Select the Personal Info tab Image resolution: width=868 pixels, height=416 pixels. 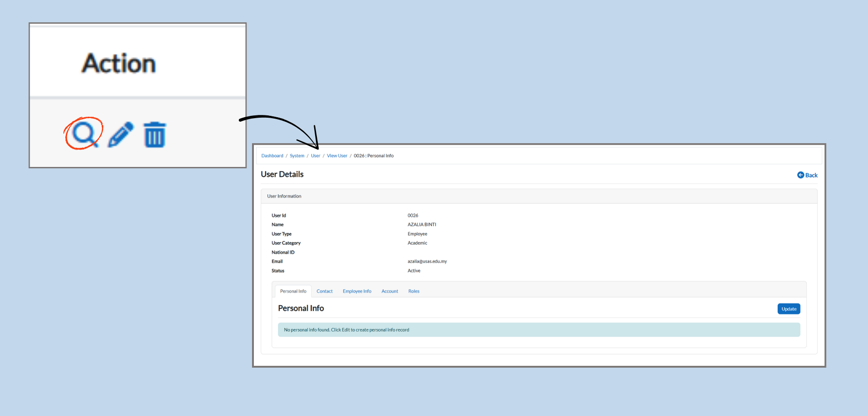coord(293,291)
